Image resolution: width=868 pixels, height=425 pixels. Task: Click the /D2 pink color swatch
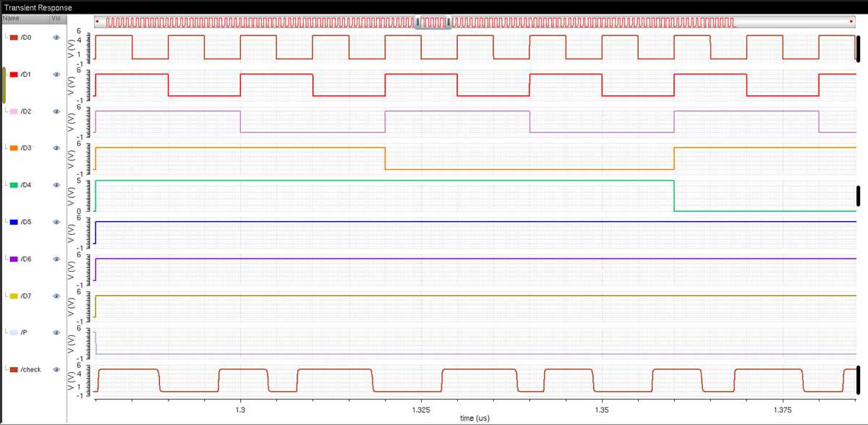click(x=14, y=111)
